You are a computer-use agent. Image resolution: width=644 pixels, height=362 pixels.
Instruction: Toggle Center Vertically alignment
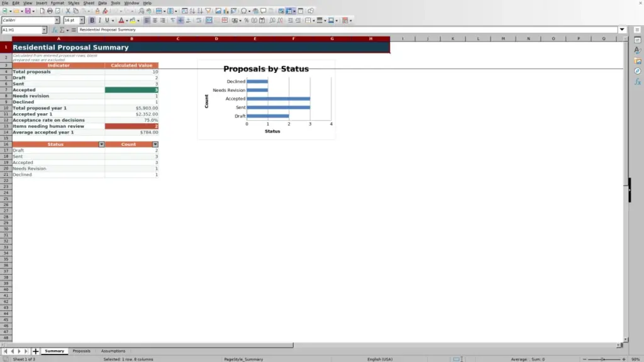click(180, 20)
